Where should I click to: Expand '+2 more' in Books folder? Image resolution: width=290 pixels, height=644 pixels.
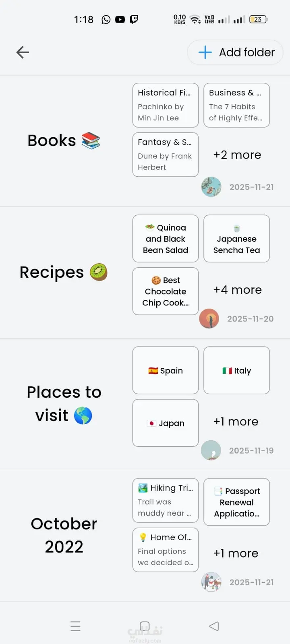pos(237,155)
